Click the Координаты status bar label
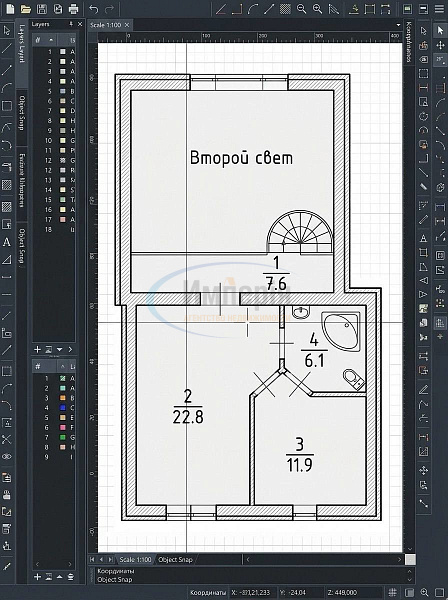This screenshot has height=600, width=448. click(208, 593)
